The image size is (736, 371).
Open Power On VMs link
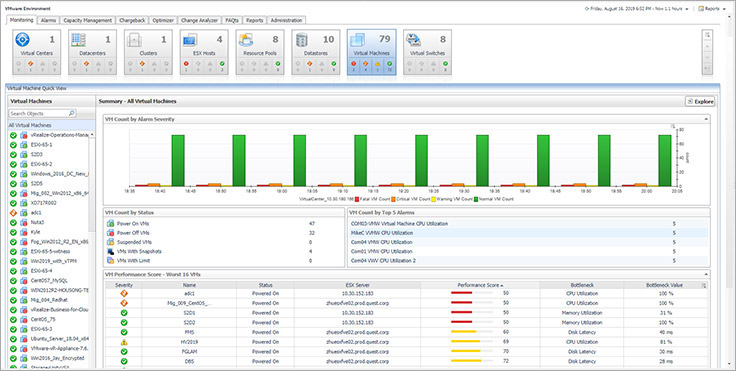(133, 224)
